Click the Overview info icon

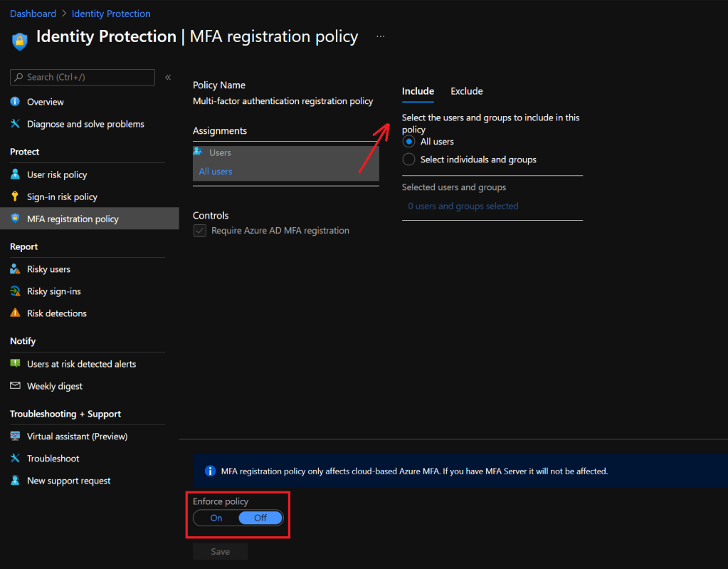coord(15,102)
